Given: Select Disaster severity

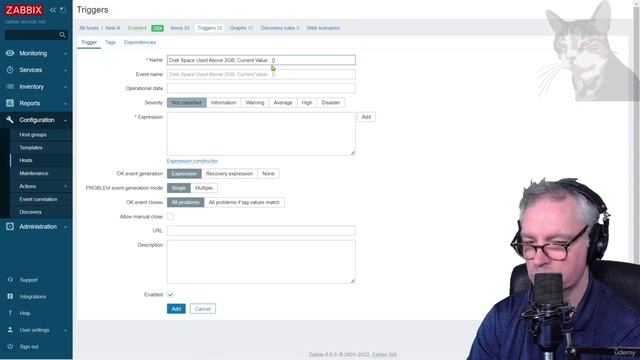Looking at the screenshot, I should coord(331,102).
